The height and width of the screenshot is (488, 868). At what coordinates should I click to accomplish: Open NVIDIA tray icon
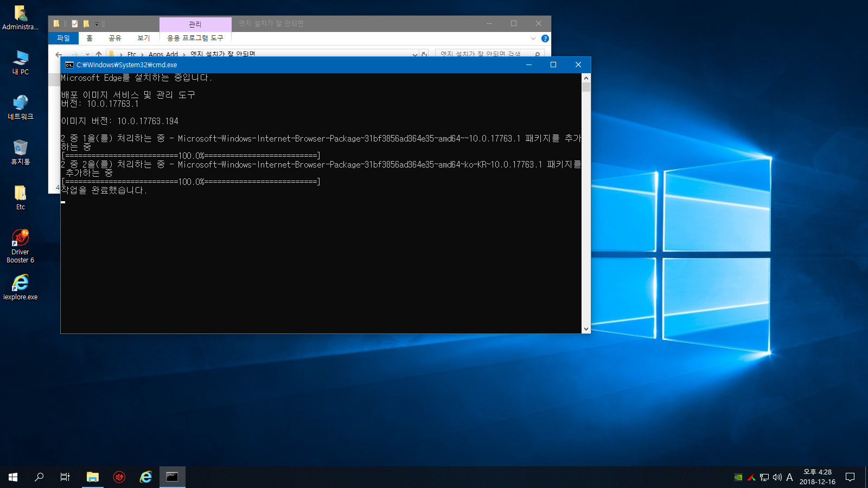click(x=738, y=477)
